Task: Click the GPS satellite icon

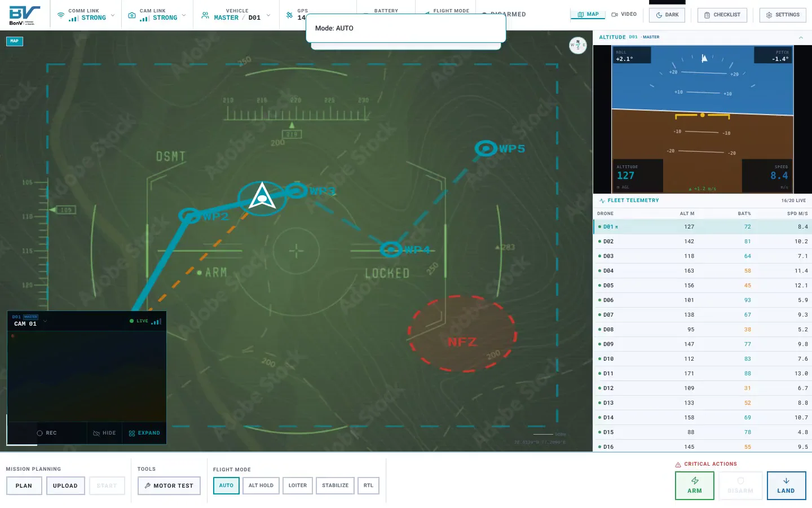Action: pyautogui.click(x=289, y=15)
